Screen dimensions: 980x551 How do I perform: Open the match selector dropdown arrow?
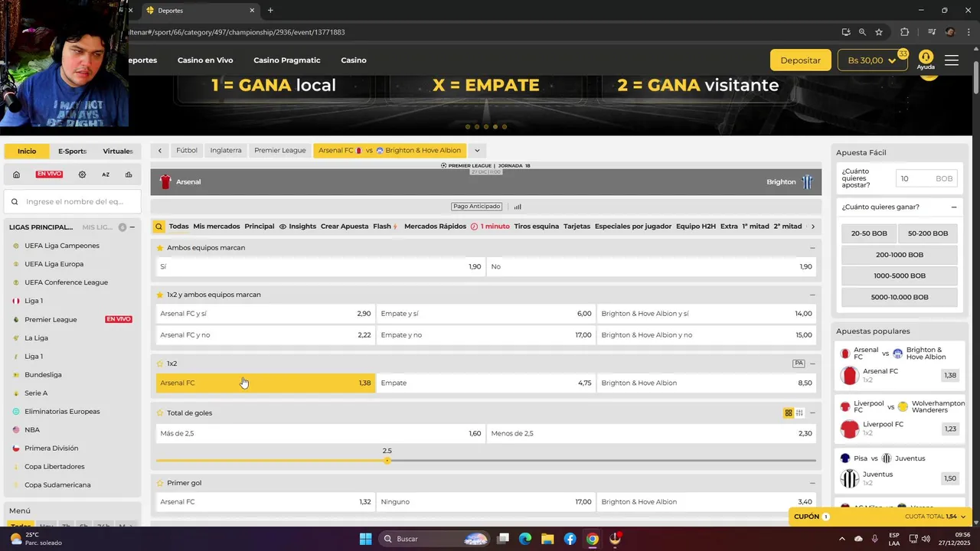coord(476,151)
